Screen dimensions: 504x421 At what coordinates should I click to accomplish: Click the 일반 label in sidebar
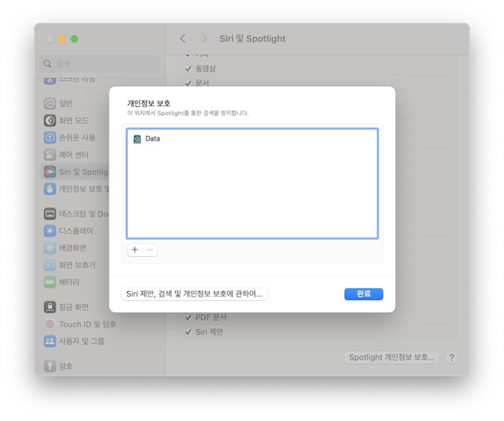[65, 104]
